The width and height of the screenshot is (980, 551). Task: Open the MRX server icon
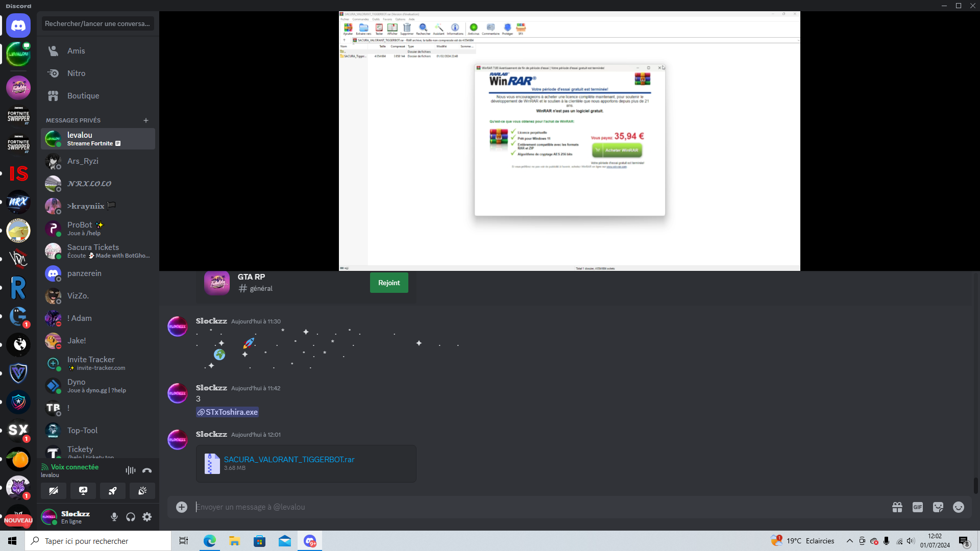[x=18, y=202]
